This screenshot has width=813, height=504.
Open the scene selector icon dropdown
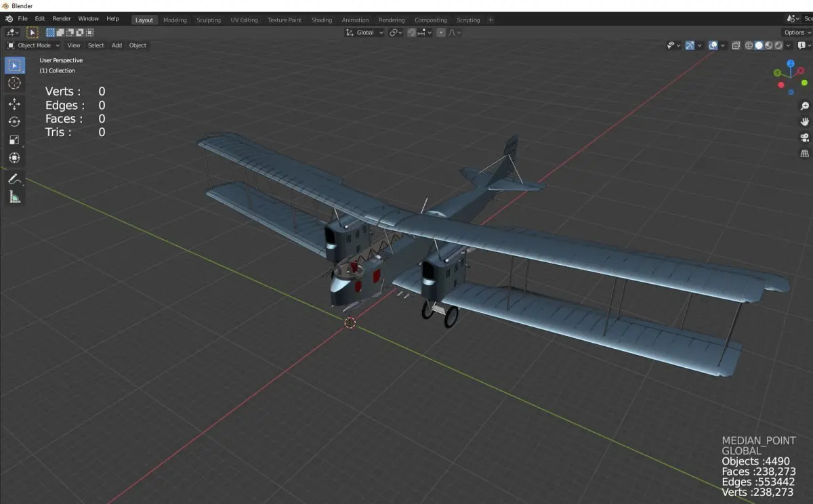(x=793, y=19)
